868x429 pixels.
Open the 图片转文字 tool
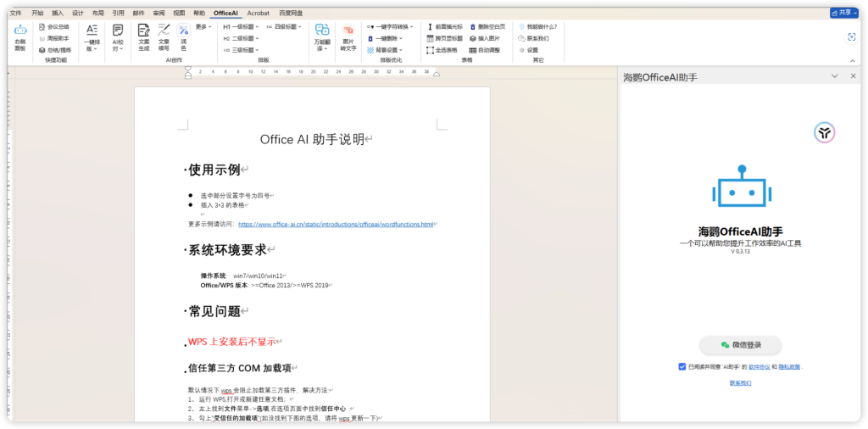pyautogui.click(x=348, y=38)
